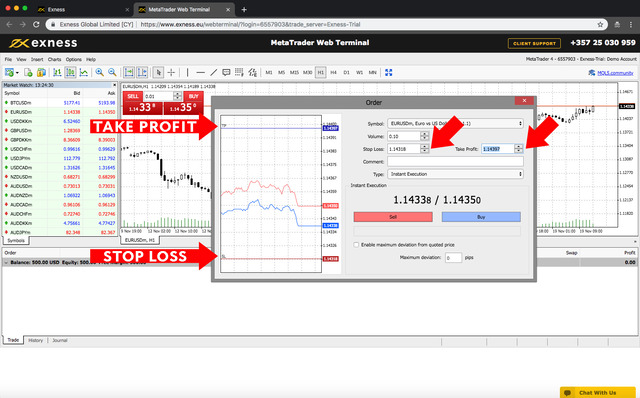Screen dimensions: 640x398
Task: Switch timeframe to D1
Action: pos(347,72)
